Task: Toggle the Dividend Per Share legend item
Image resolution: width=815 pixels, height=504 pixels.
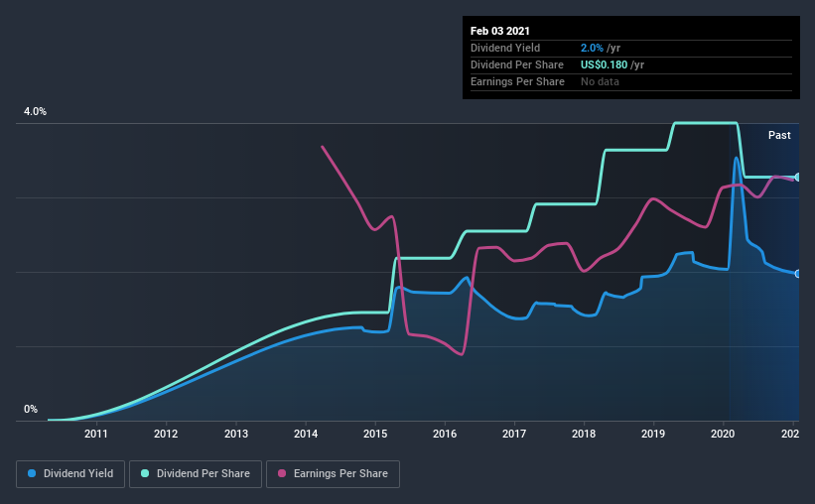Action: tap(202, 474)
